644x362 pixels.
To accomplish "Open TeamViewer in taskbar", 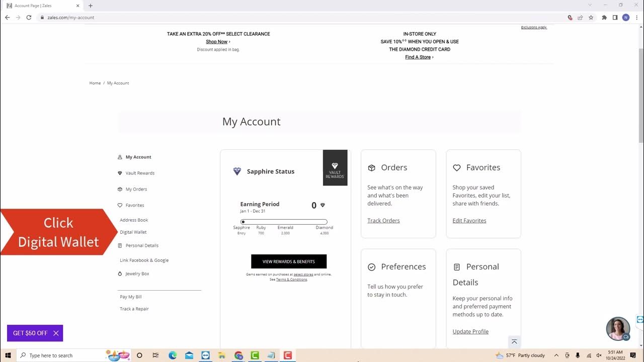I will (205, 355).
